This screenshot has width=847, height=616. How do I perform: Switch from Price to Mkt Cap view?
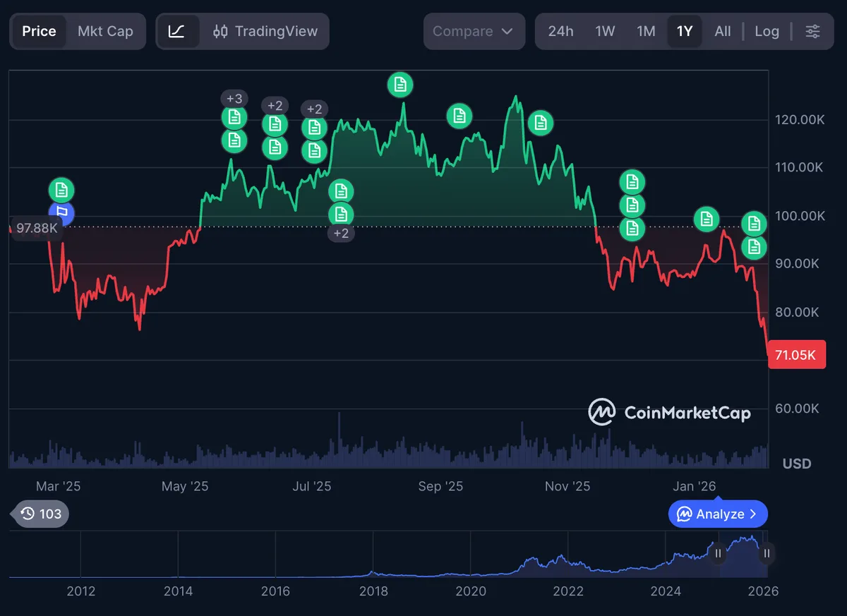pos(106,31)
